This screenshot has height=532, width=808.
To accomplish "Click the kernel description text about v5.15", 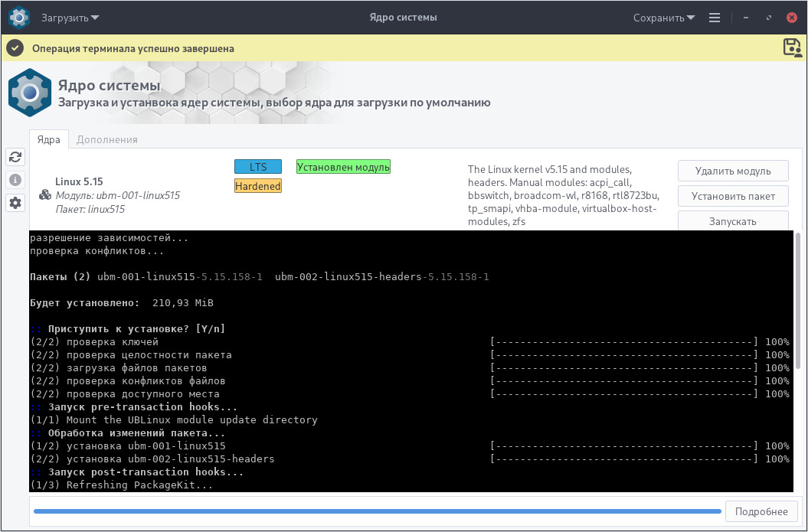I will pyautogui.click(x=563, y=195).
